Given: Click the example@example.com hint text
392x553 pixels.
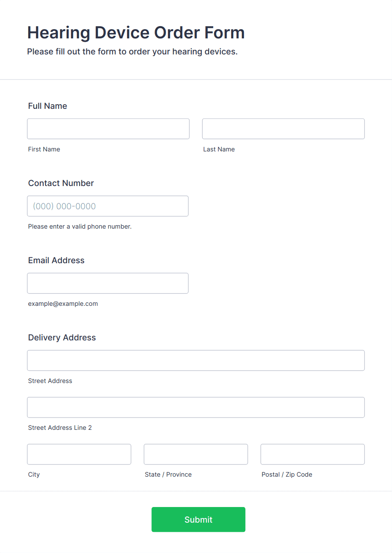Looking at the screenshot, I should tap(63, 304).
